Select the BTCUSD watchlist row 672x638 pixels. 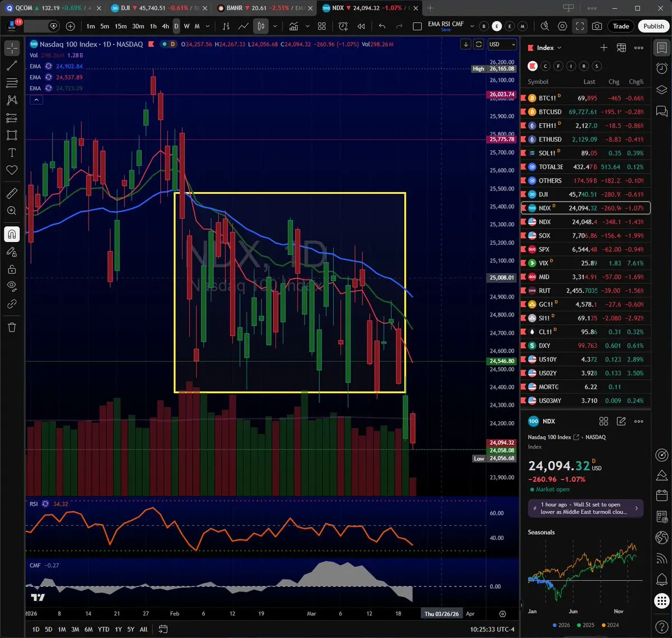click(586, 112)
